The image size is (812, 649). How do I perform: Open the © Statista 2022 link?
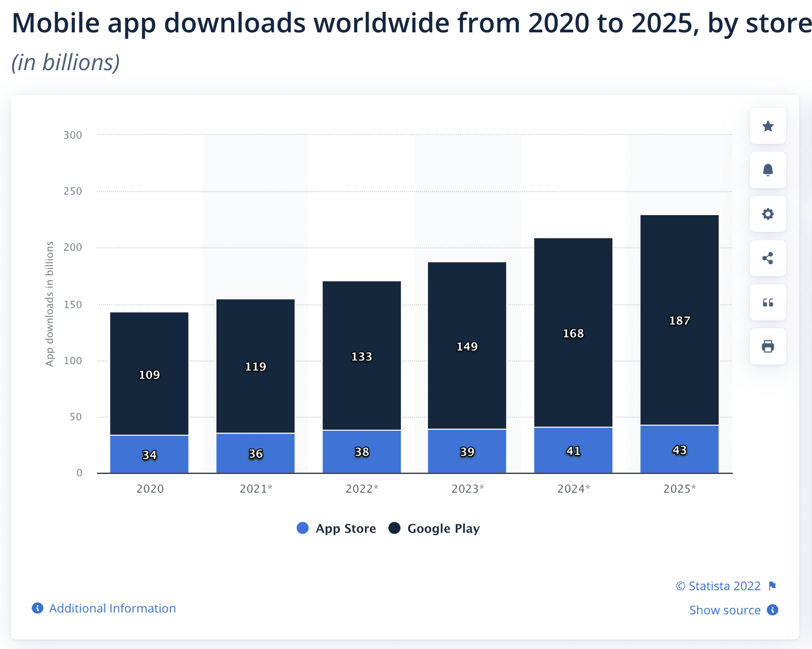tap(719, 586)
